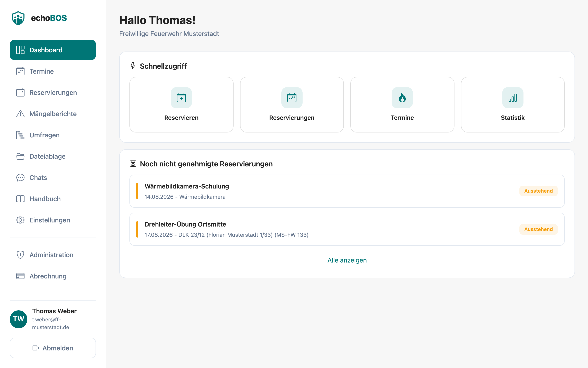The width and height of the screenshot is (588, 368).
Task: Open Einstellungen in the sidebar
Action: pos(53,220)
